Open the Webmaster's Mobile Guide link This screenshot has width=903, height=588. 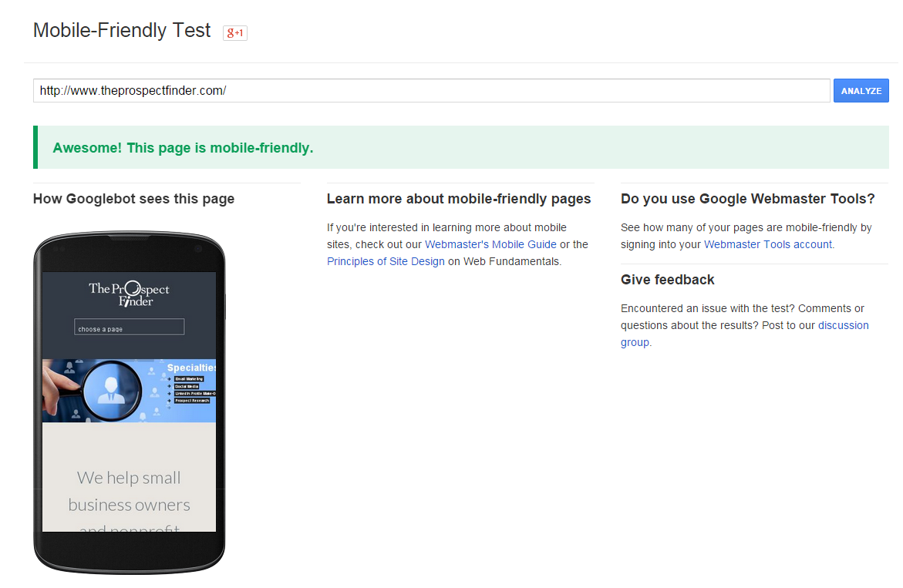490,244
